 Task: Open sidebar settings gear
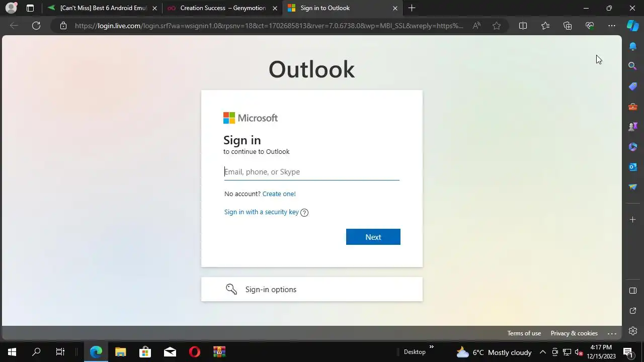point(633,331)
